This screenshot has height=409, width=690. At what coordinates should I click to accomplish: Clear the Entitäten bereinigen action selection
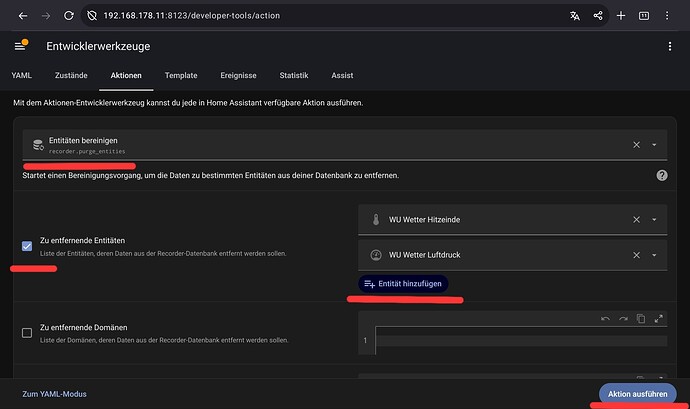tap(636, 145)
